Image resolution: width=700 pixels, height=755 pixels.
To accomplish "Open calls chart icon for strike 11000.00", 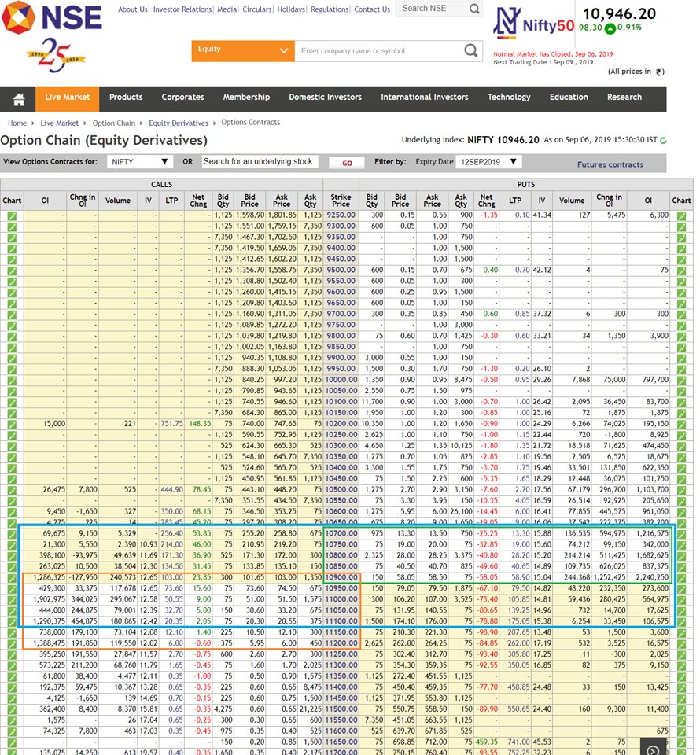I will pyautogui.click(x=12, y=600).
